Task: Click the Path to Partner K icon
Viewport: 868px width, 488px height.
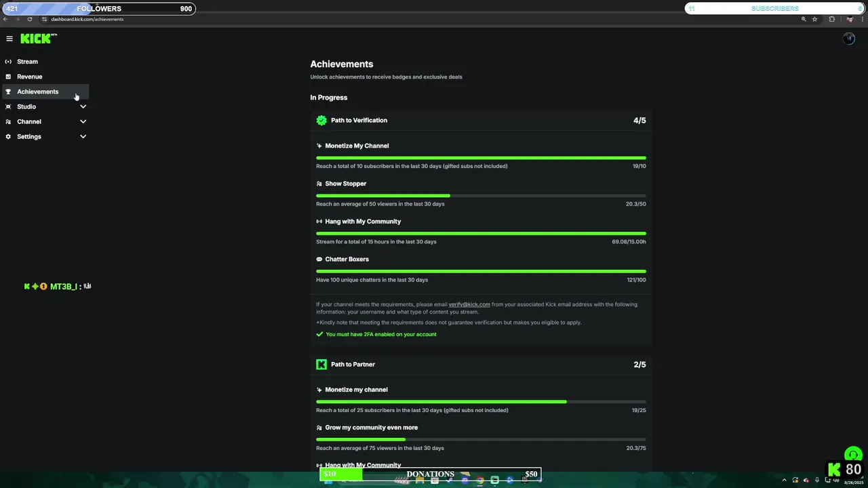Action: tap(321, 364)
